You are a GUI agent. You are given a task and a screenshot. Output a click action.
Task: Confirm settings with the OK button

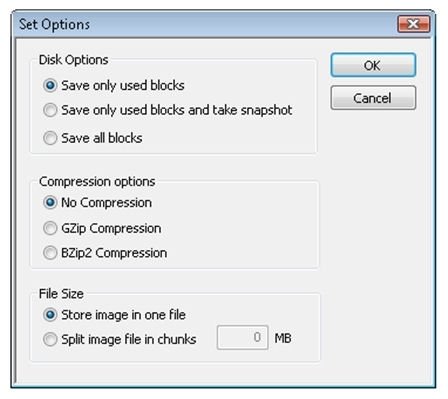373,65
